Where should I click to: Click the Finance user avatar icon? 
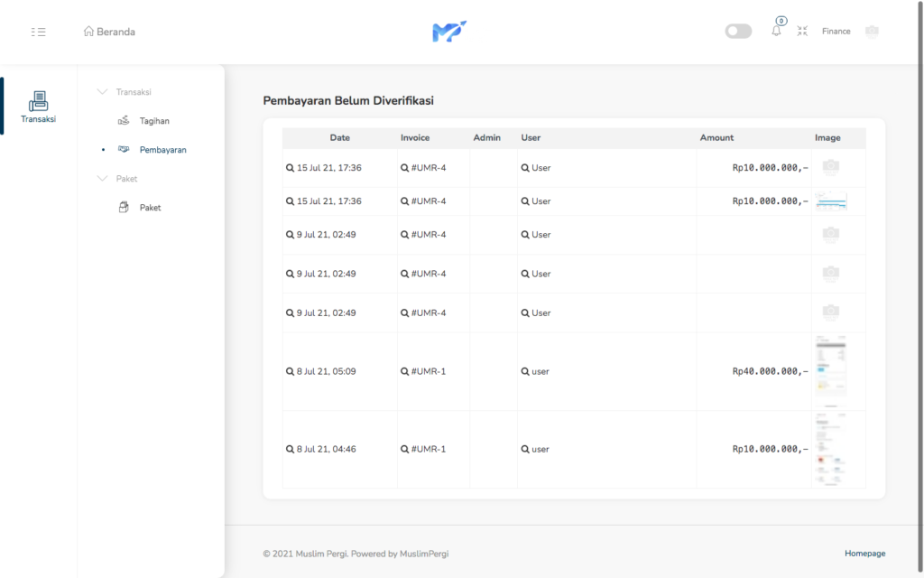(871, 32)
